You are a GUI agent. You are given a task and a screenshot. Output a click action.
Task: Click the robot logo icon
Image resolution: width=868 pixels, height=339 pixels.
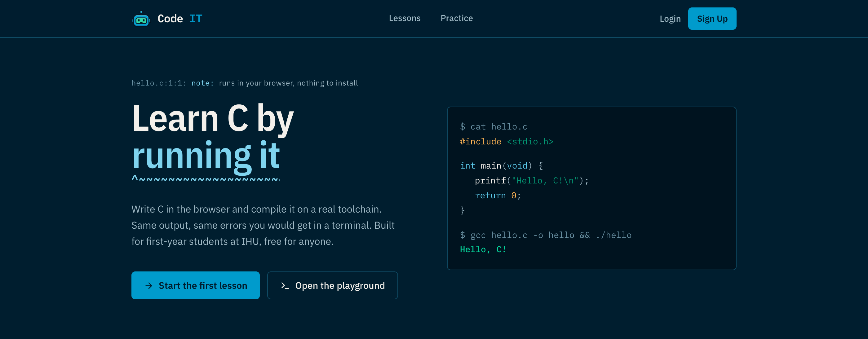click(x=141, y=19)
